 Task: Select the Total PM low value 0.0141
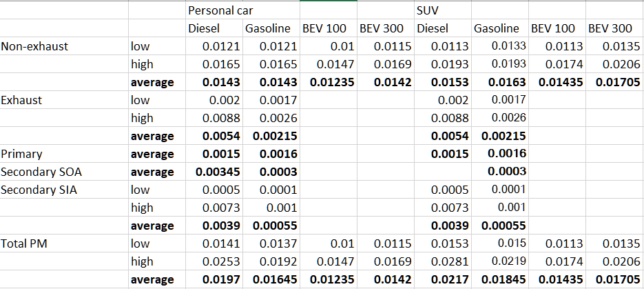221,243
